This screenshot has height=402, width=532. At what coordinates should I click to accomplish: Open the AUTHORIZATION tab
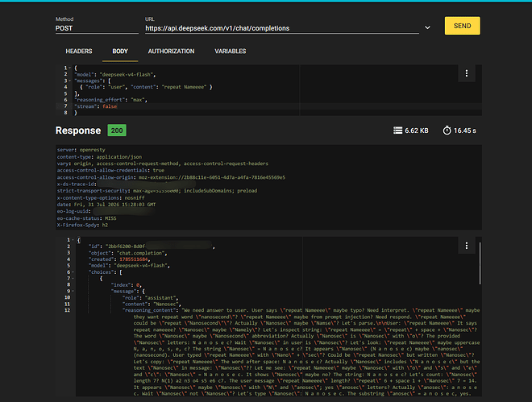(x=171, y=52)
